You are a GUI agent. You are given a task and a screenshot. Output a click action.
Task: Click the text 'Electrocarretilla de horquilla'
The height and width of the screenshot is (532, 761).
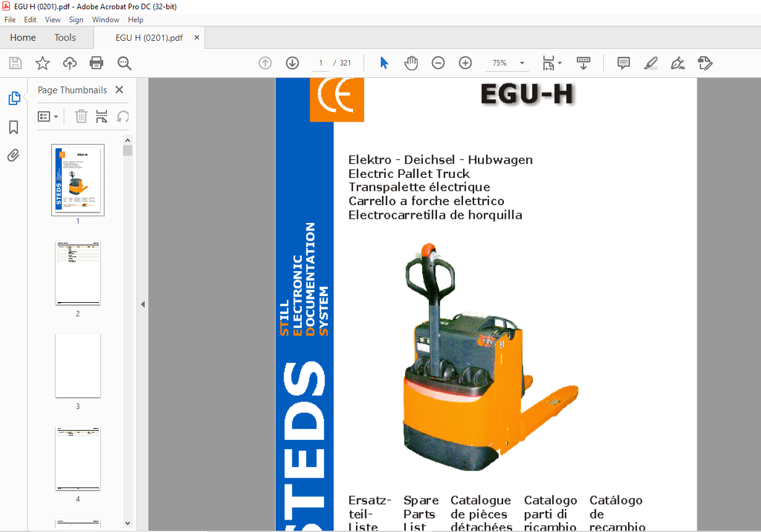pyautogui.click(x=435, y=215)
